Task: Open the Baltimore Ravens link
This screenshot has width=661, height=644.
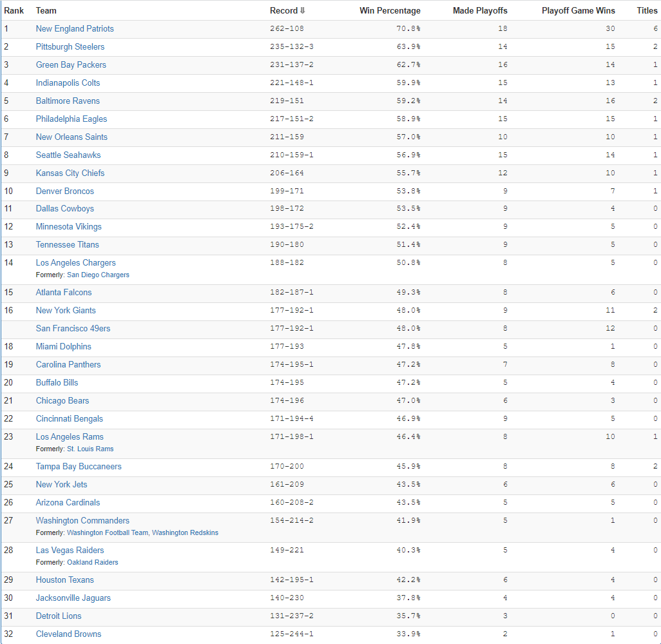Action: click(x=68, y=101)
